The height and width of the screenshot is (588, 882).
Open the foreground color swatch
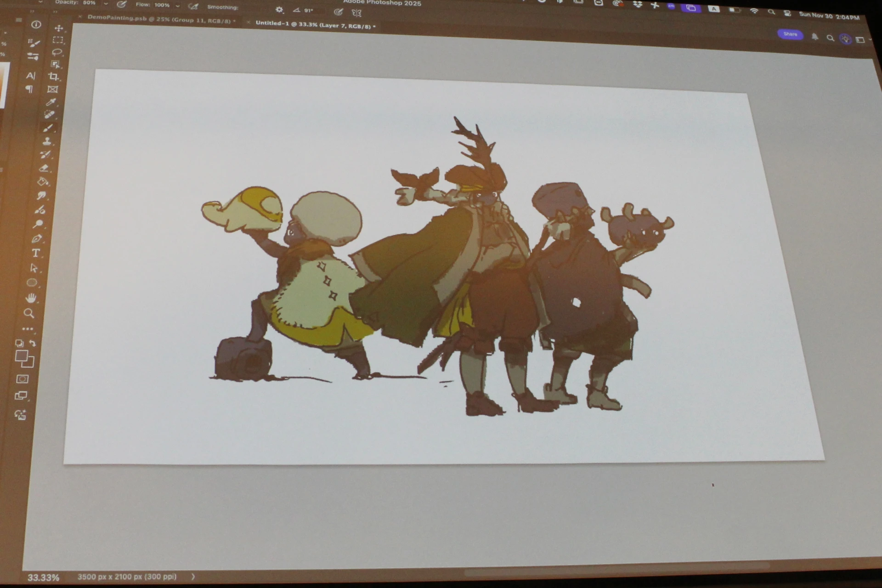coord(21,356)
